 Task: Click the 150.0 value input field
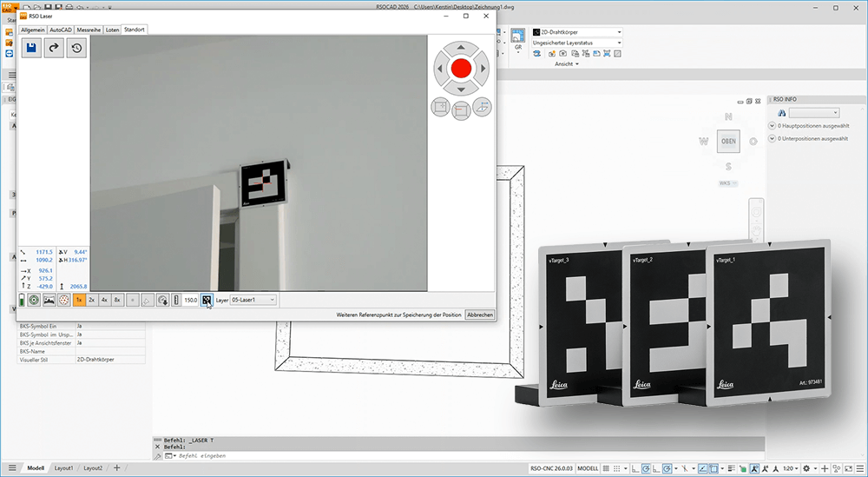click(x=190, y=300)
